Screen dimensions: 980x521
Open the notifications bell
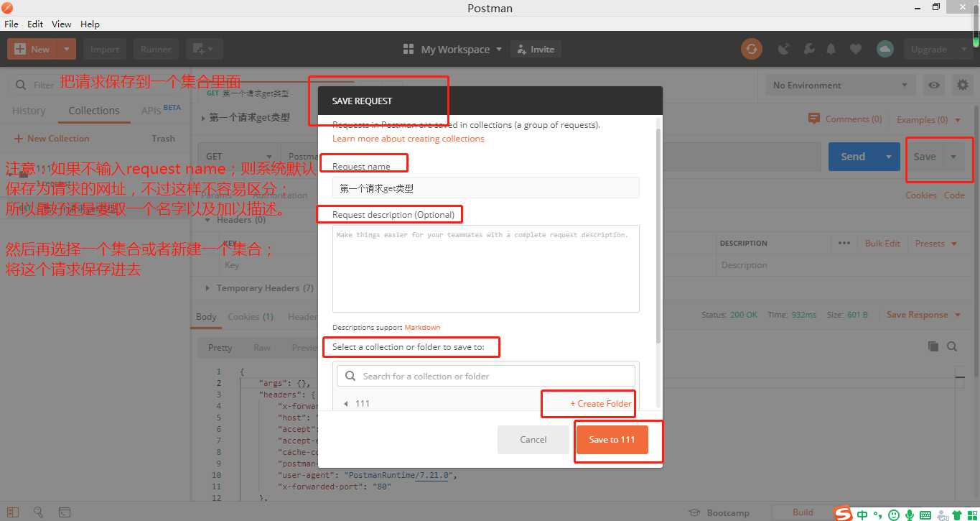click(831, 49)
